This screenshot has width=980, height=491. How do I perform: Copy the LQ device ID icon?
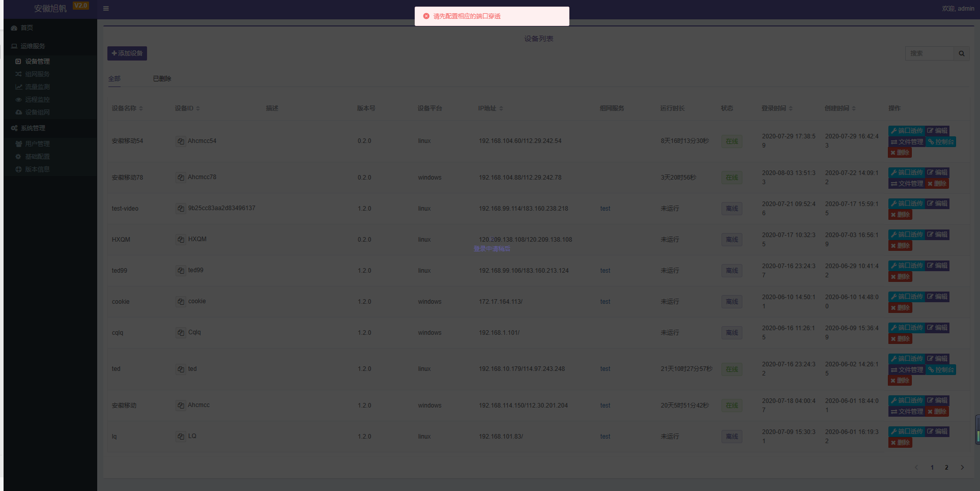click(181, 437)
